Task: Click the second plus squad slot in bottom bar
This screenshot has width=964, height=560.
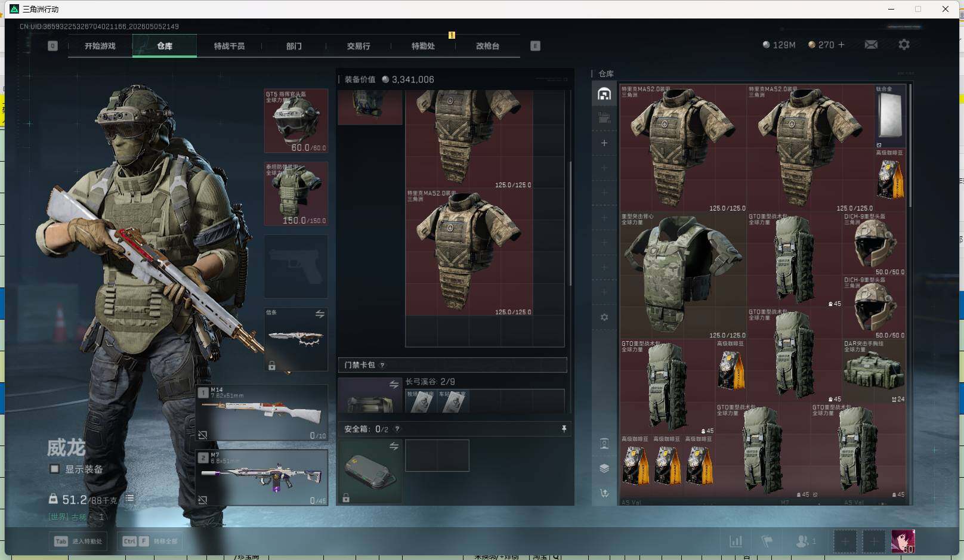Action: pyautogui.click(x=873, y=542)
